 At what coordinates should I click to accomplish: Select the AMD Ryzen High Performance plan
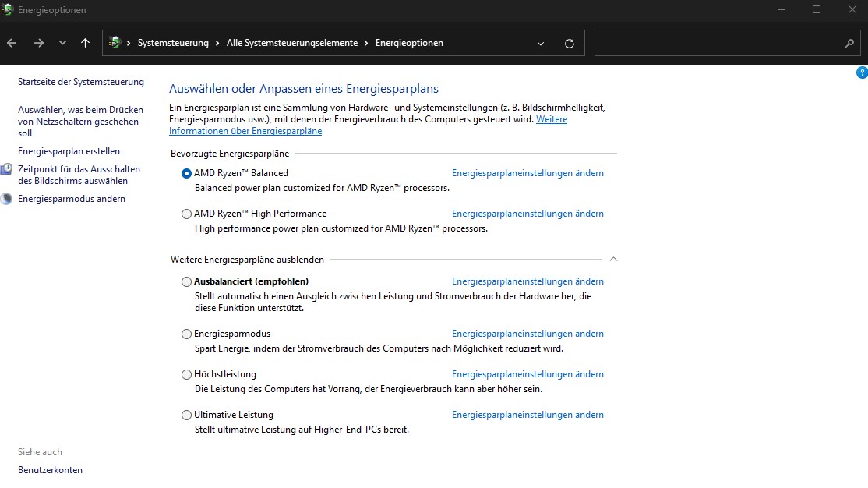pos(186,214)
